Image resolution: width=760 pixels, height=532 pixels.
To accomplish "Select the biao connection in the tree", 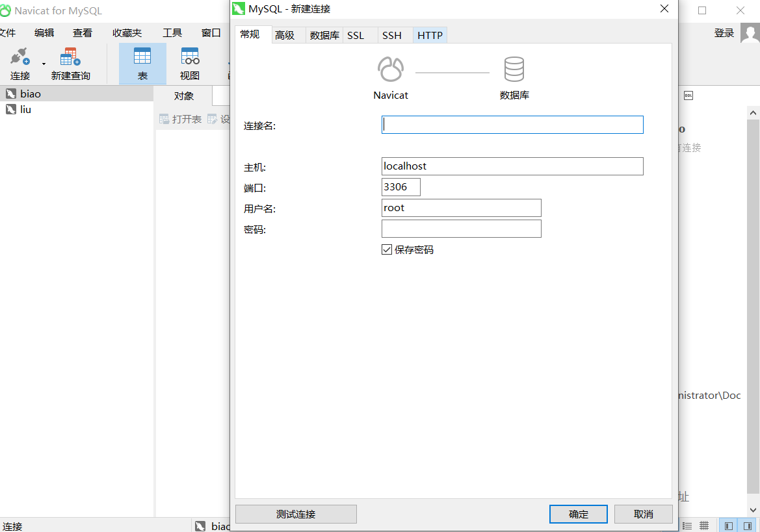I will (x=77, y=94).
